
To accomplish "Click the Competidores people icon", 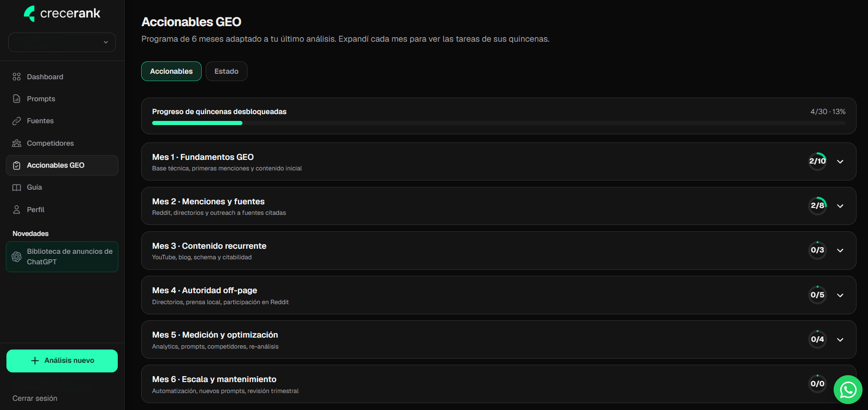I will pyautogui.click(x=16, y=143).
